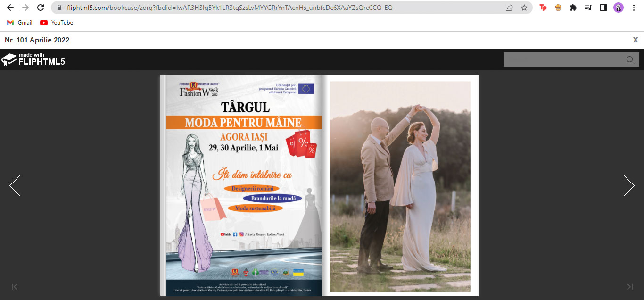644x300 pixels.
Task: Open the red Tp extension
Action: (543, 8)
